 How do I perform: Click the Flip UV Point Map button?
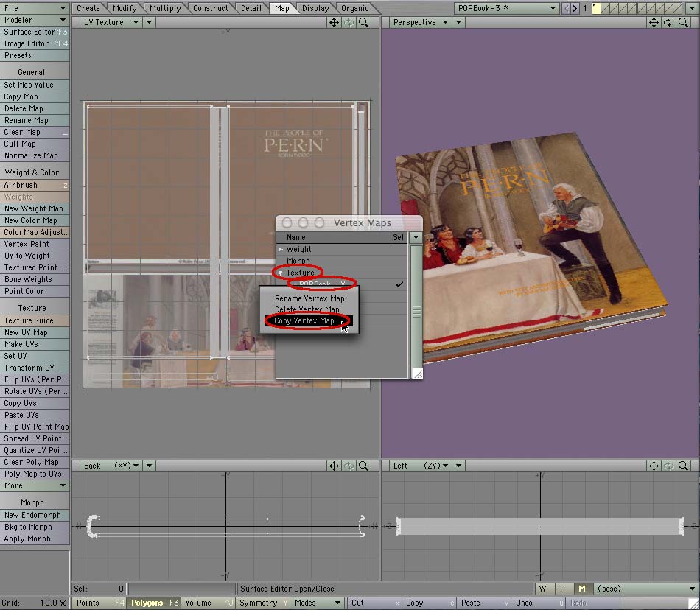[x=35, y=427]
